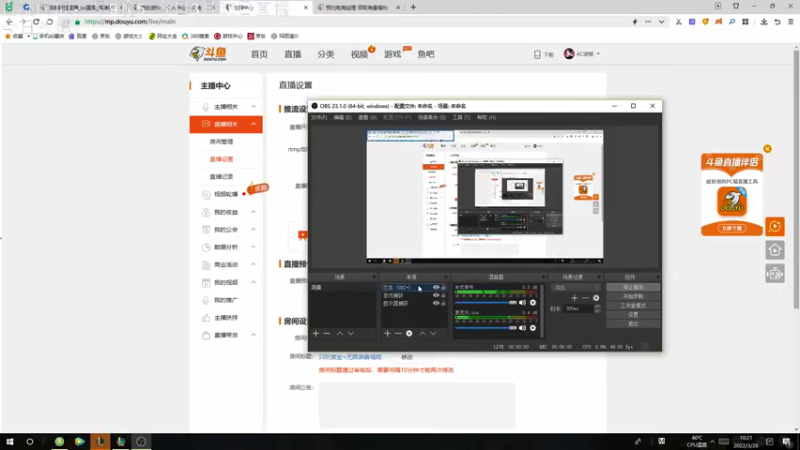Toggle visibility of the third source (display capture)

[x=436, y=303]
